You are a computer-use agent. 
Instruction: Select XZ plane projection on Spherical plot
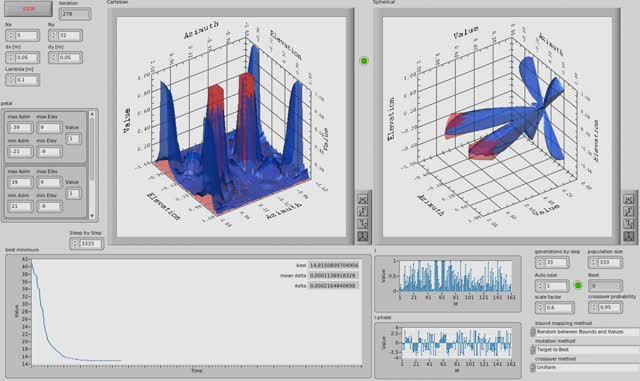pyautogui.click(x=629, y=211)
